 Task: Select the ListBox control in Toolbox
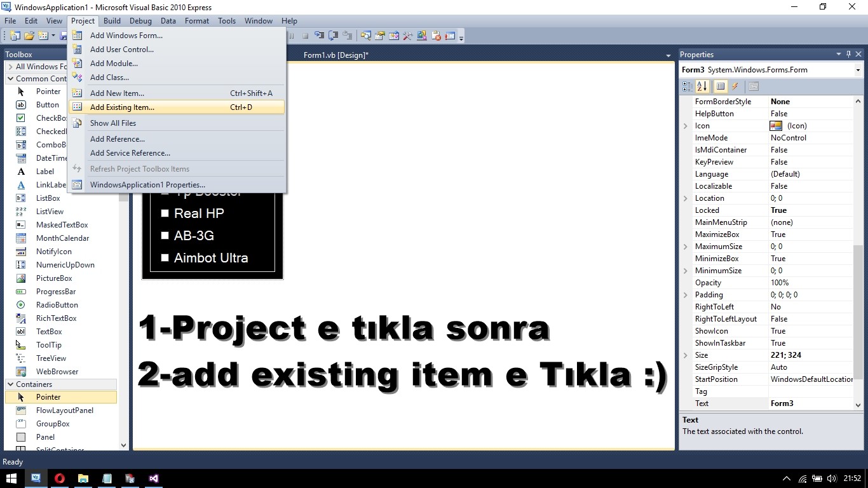tap(62, 198)
